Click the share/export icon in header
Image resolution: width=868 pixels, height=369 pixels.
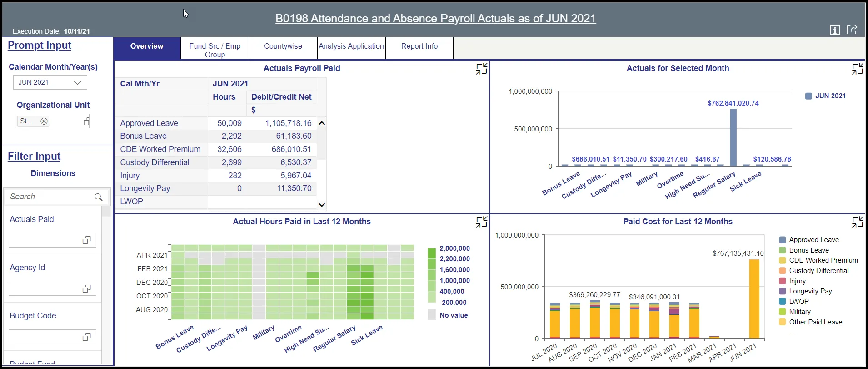852,30
